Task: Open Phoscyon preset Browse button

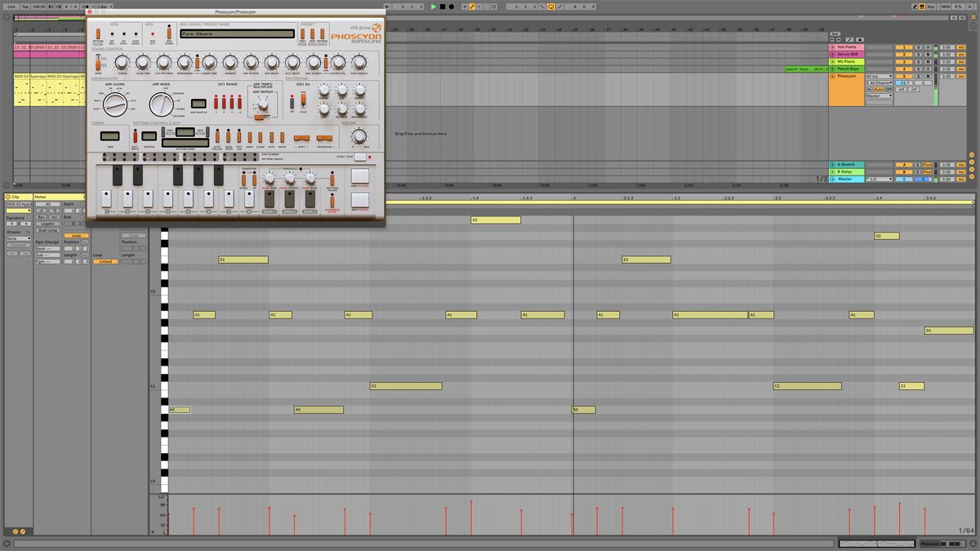Action: (x=323, y=33)
